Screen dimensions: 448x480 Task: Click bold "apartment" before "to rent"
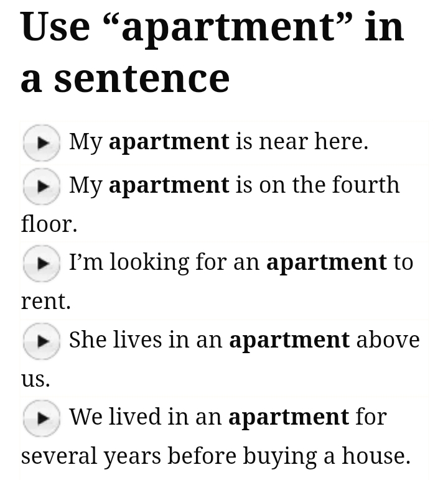click(x=326, y=262)
